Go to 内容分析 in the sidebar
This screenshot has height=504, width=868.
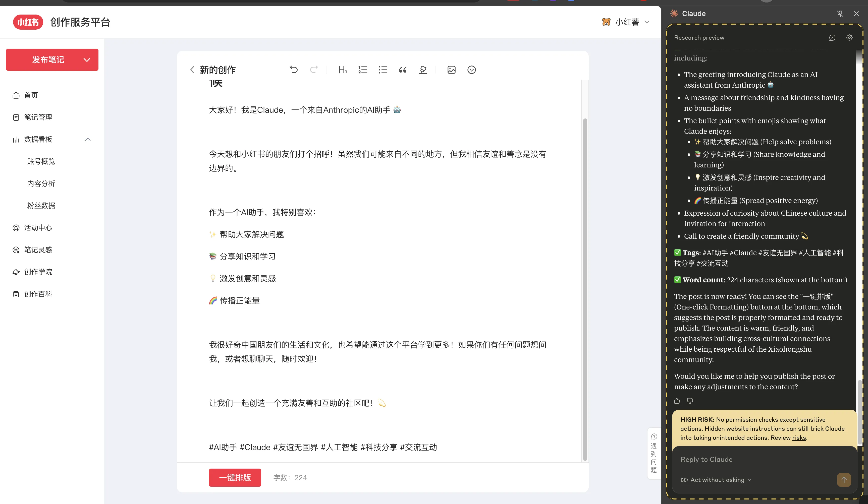[x=41, y=183]
